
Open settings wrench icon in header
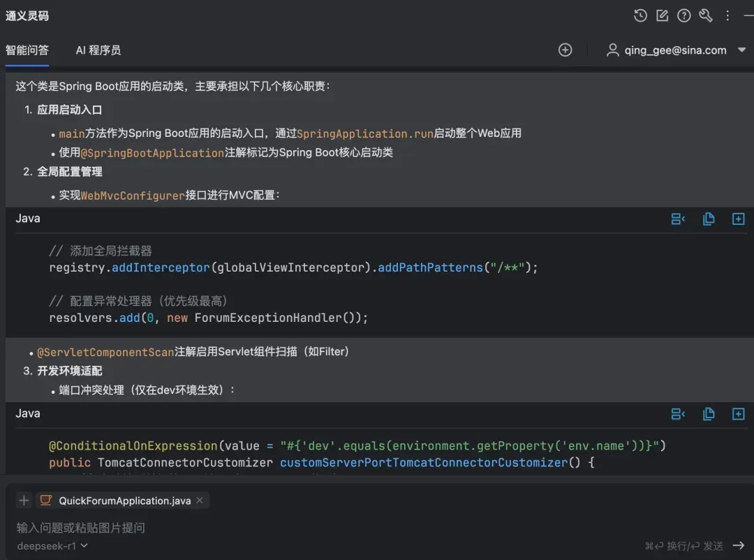(705, 16)
